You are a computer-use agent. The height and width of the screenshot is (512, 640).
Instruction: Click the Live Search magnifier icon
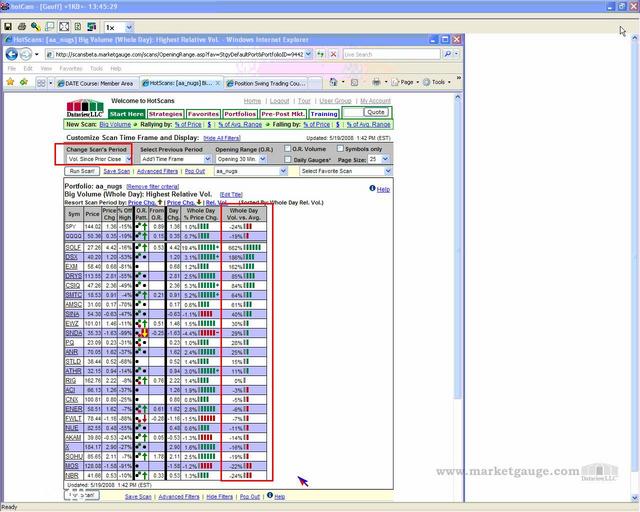448,54
